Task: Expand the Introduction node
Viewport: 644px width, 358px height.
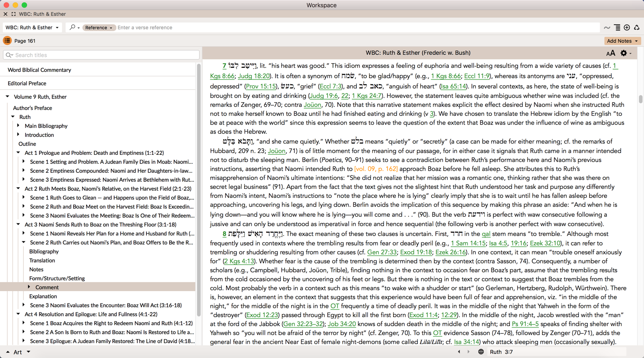Action: pos(18,135)
